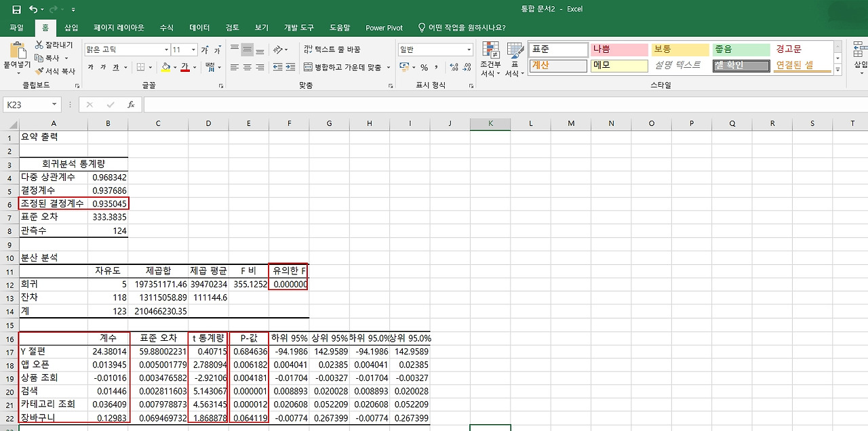Click the accounting number format icon
This screenshot has height=431, width=868.
coord(404,67)
